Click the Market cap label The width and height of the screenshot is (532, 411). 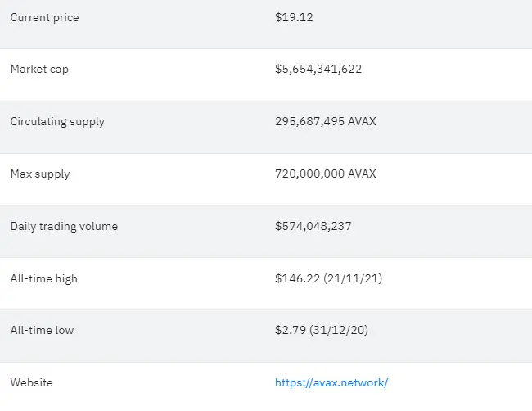coord(39,70)
